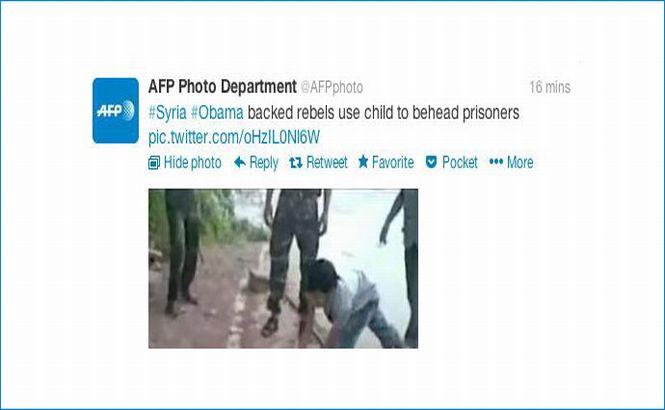Click the three-dots More icon
Screen dimensions: 665x410
496,162
